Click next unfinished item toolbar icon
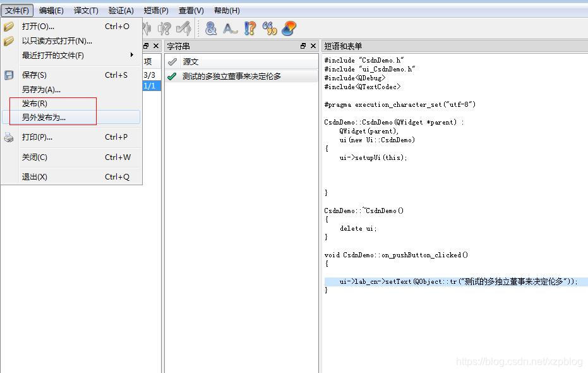The width and height of the screenshot is (588, 373). point(164,28)
